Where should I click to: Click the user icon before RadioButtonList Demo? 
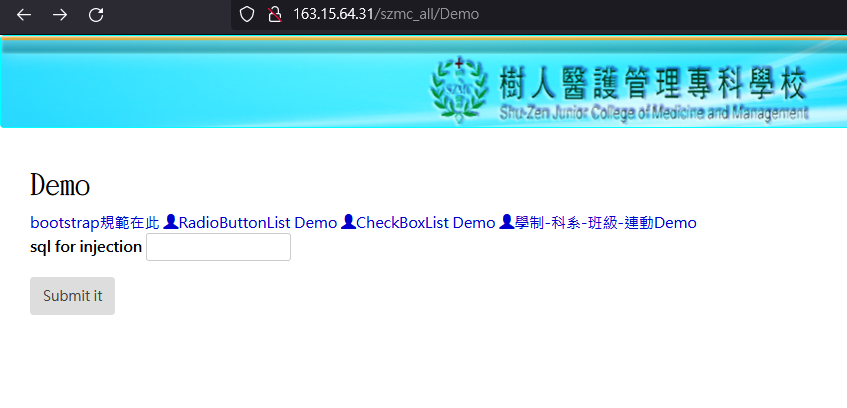(170, 222)
